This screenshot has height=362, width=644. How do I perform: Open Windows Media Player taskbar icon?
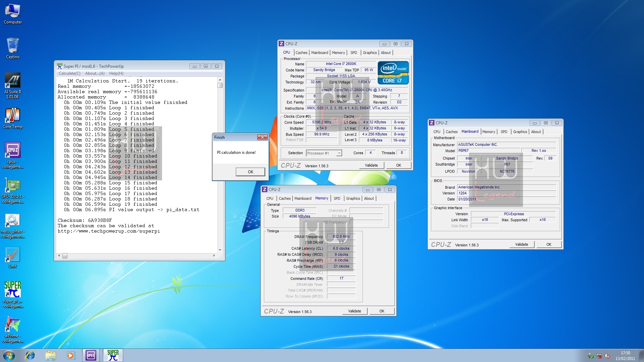[70, 355]
